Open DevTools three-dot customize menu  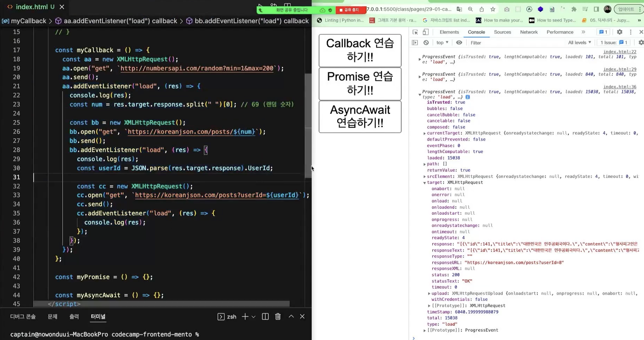[631, 32]
